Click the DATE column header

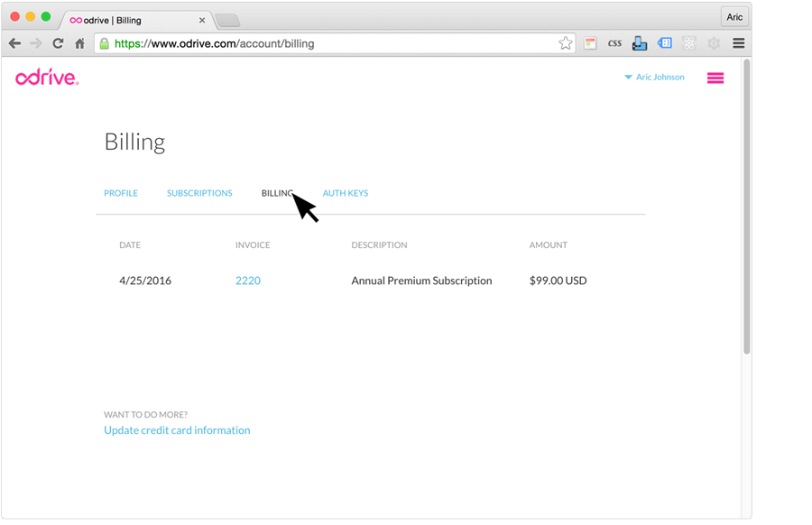pos(130,244)
